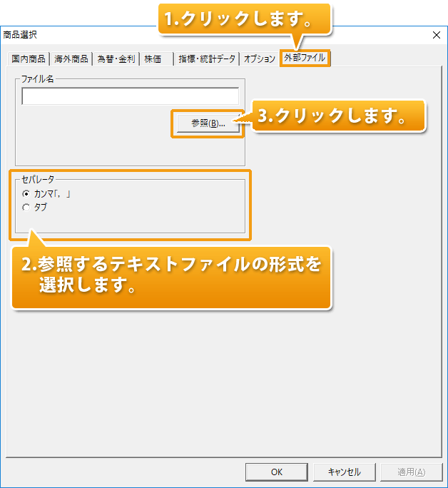Close the 商品選択 dialog window
The height and width of the screenshot is (488, 448).
436,34
